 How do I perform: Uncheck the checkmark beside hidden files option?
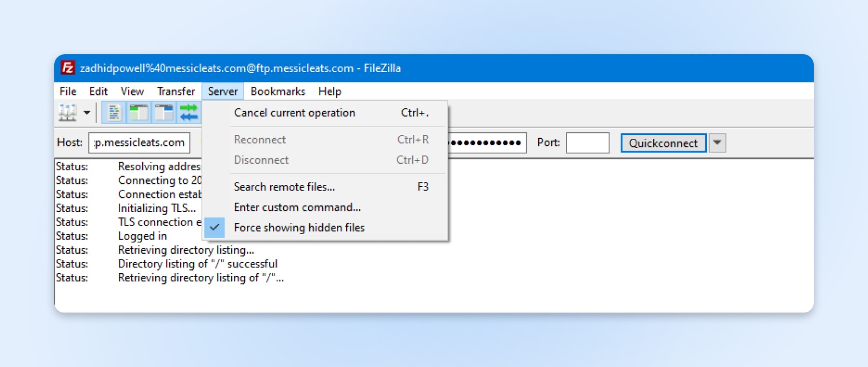215,228
